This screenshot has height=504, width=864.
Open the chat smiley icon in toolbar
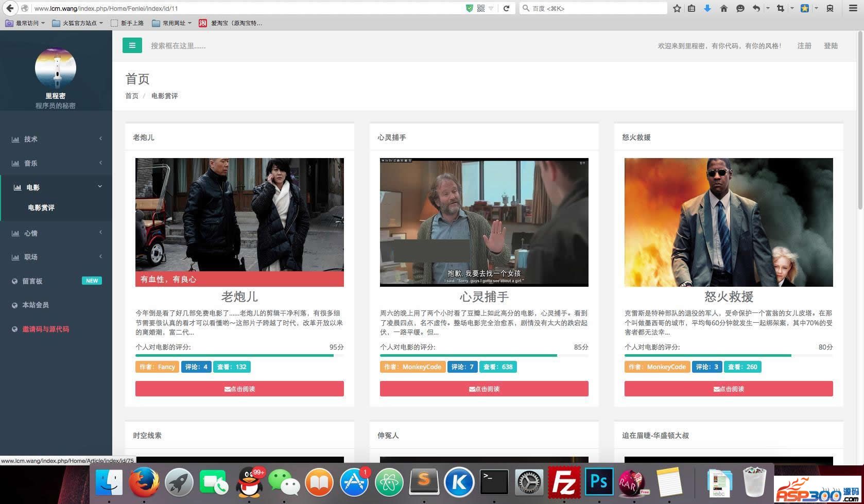(x=740, y=8)
